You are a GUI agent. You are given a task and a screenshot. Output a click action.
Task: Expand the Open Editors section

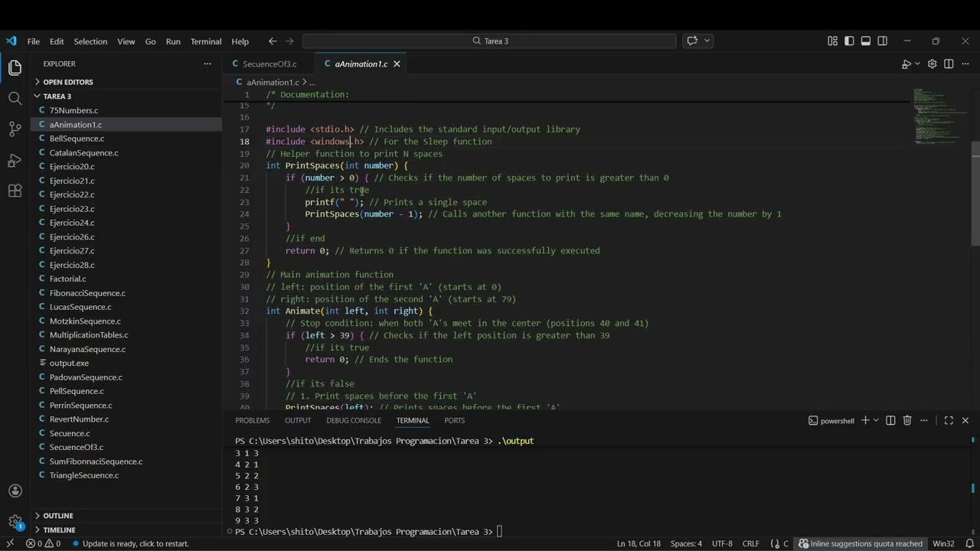pyautogui.click(x=68, y=82)
